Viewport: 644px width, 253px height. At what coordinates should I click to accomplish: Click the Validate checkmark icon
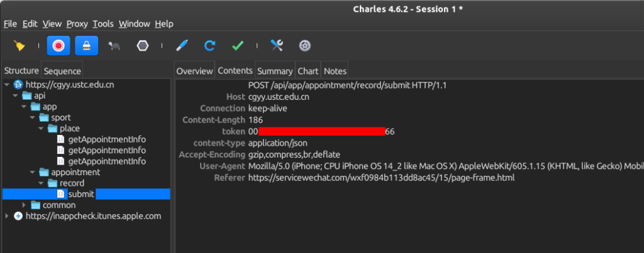pyautogui.click(x=238, y=46)
